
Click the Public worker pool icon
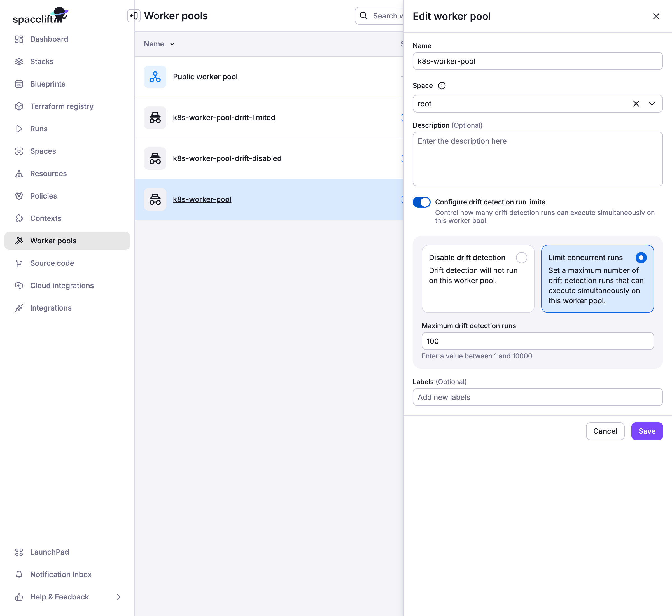click(155, 77)
